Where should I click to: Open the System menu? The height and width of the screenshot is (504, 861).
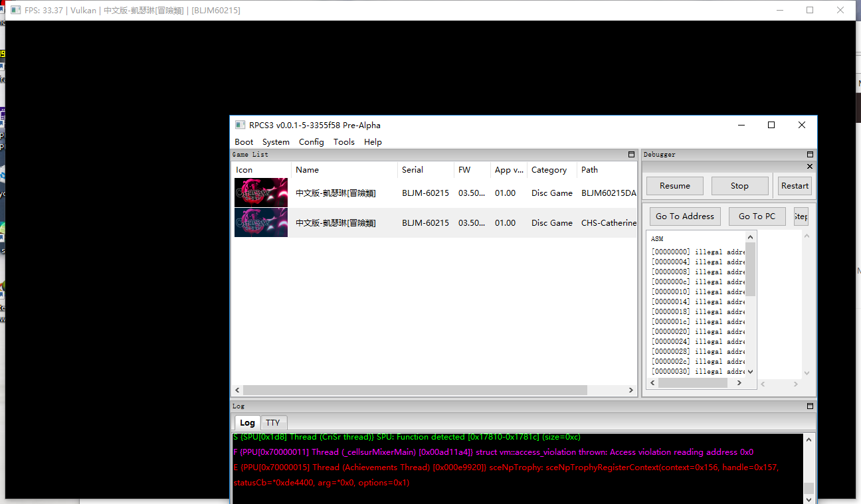pos(276,142)
